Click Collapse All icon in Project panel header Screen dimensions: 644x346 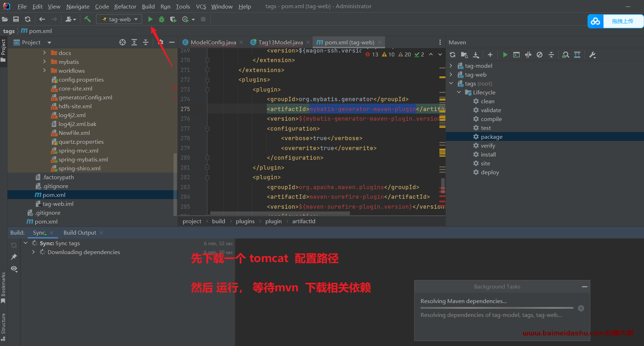click(146, 42)
